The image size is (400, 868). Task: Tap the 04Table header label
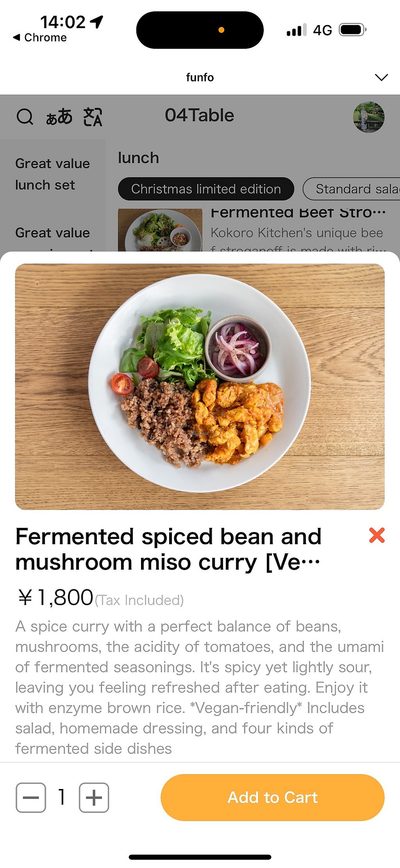[199, 115]
